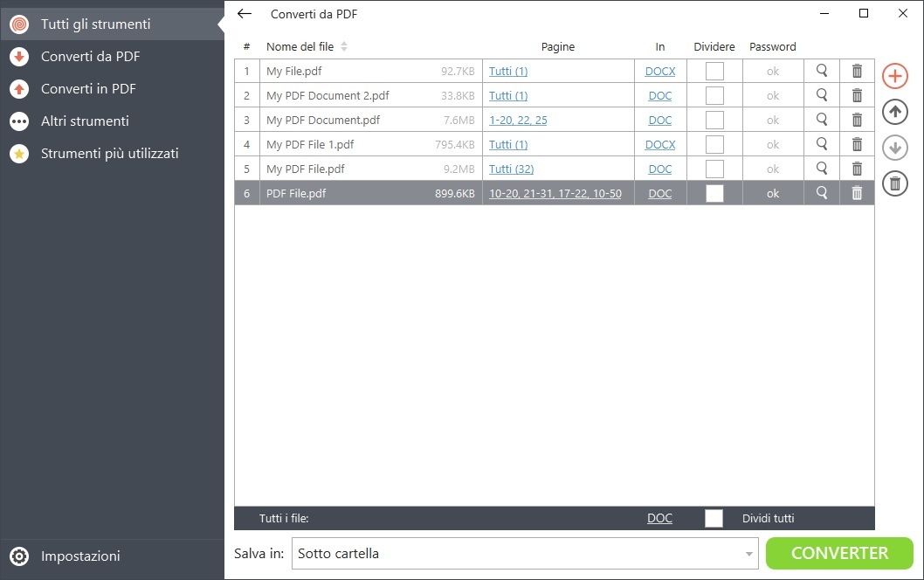Delete all files using large trash icon
Image resolution: width=924 pixels, height=580 pixels.
coord(894,183)
